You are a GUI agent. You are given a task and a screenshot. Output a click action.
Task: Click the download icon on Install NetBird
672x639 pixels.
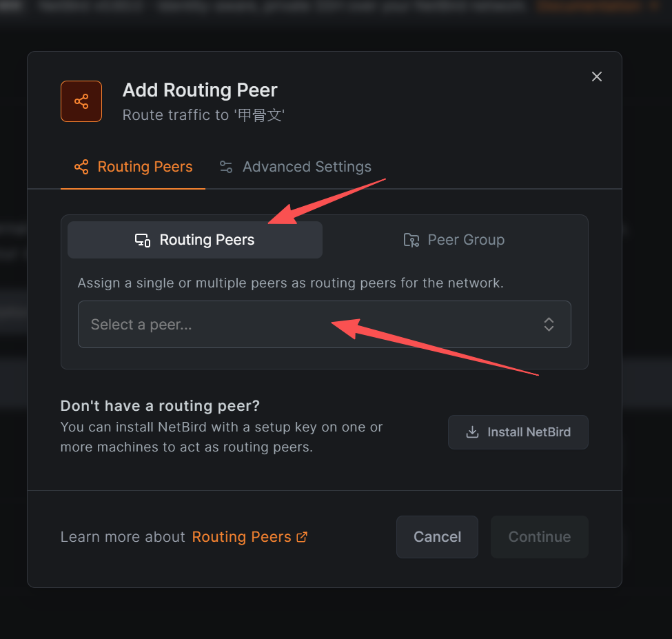tap(472, 432)
